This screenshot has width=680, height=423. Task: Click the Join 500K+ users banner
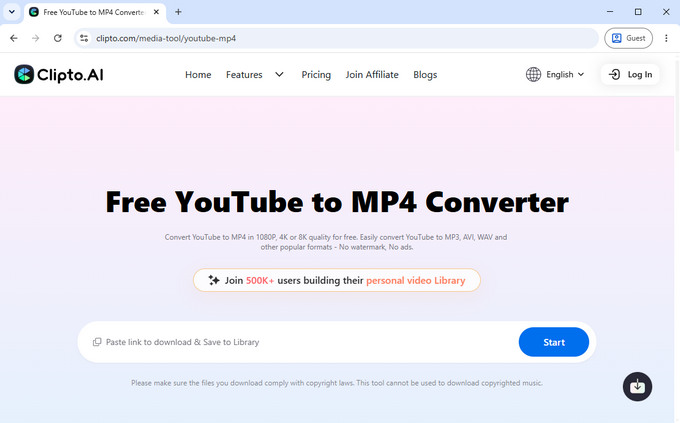(337, 280)
